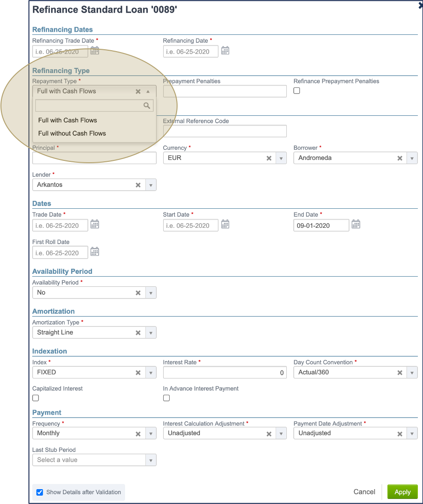The image size is (423, 504).
Task: Enable In Advance Interest Payment checkbox
Action: tap(166, 398)
